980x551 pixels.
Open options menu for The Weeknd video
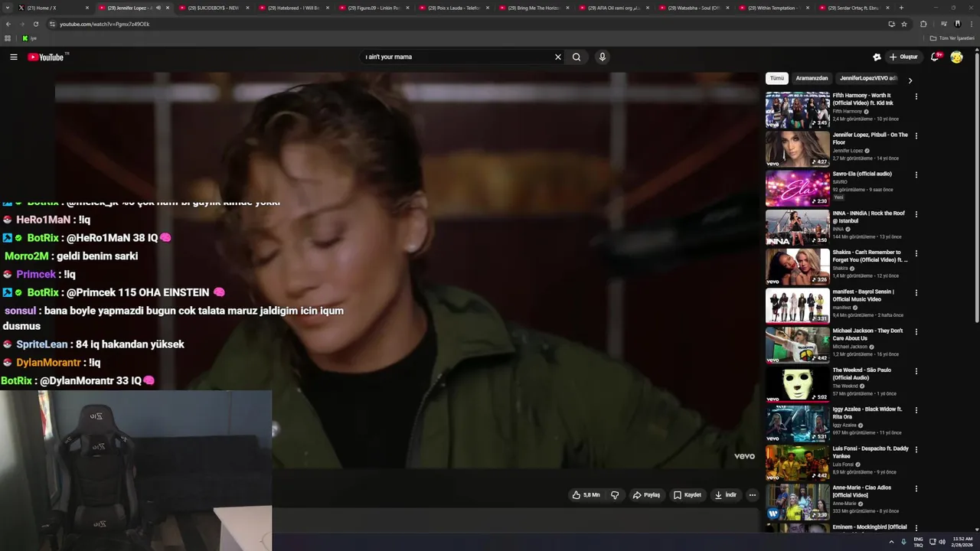point(916,371)
